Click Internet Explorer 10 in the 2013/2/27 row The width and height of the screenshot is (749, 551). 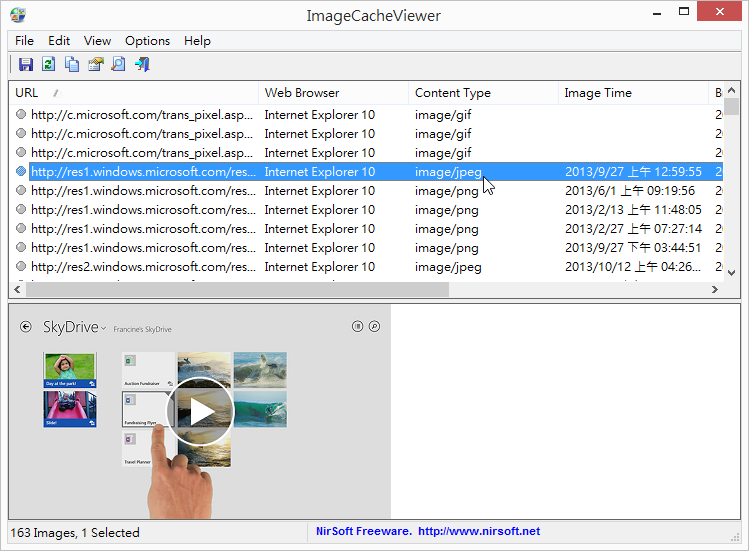tap(320, 229)
